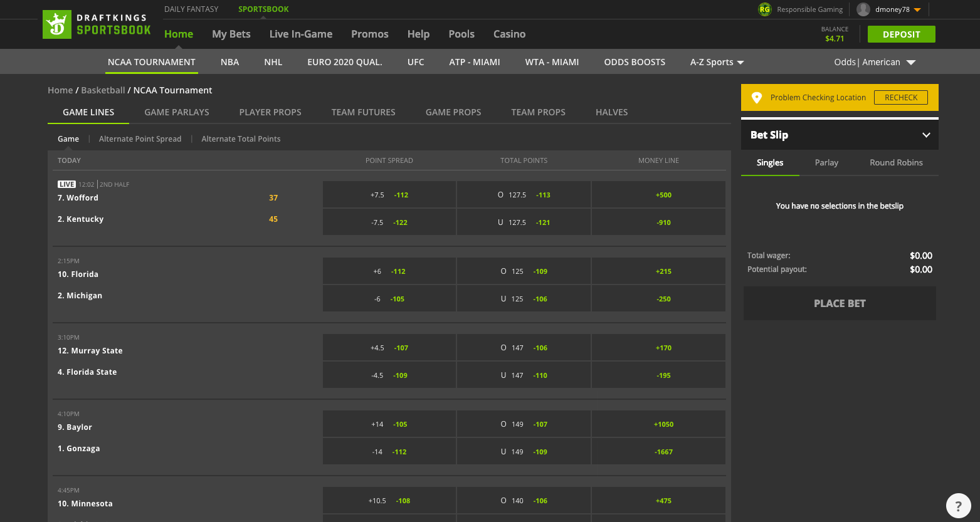980x522 pixels.
Task: Switch to GAME PARLAYS tab
Action: click(x=177, y=112)
